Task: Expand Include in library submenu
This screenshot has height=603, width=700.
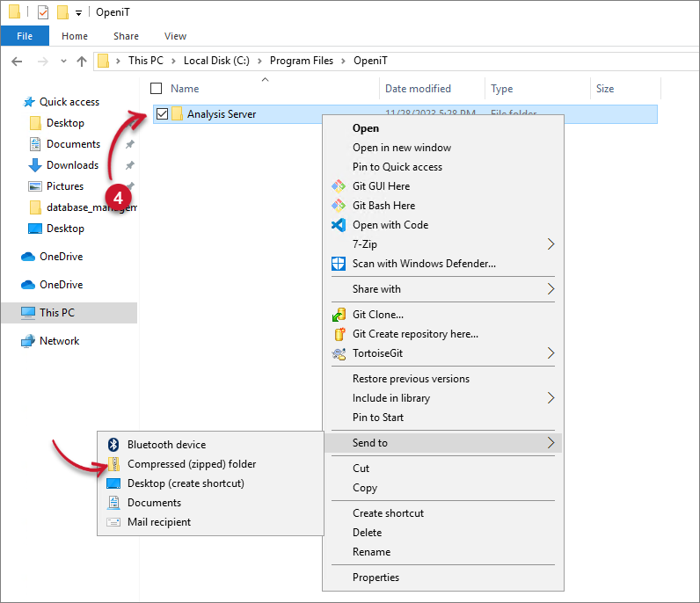Action: (551, 398)
